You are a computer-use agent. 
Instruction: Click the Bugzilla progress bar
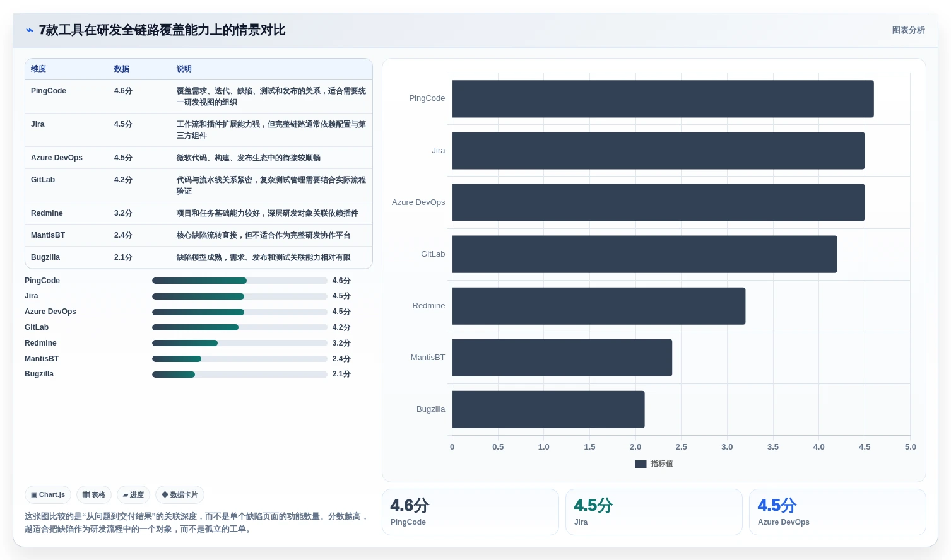click(239, 375)
